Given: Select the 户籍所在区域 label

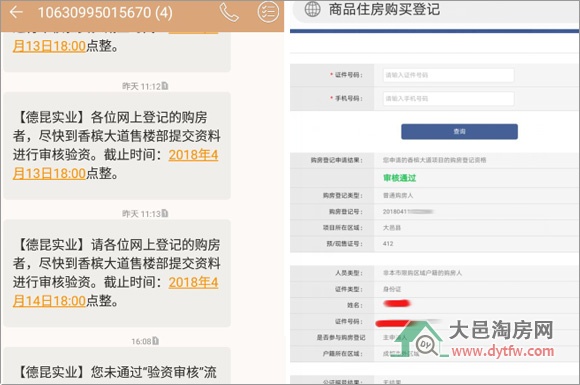Looking at the screenshot, I should point(343,354).
